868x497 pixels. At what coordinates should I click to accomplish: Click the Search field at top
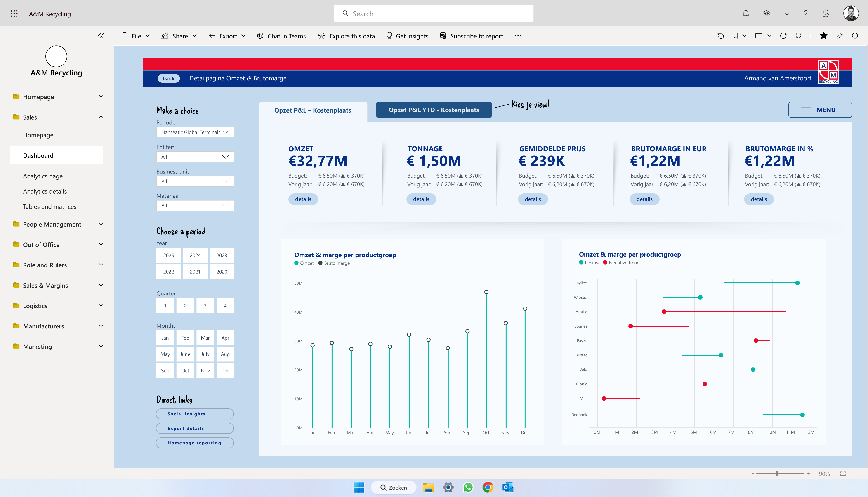[x=434, y=13]
